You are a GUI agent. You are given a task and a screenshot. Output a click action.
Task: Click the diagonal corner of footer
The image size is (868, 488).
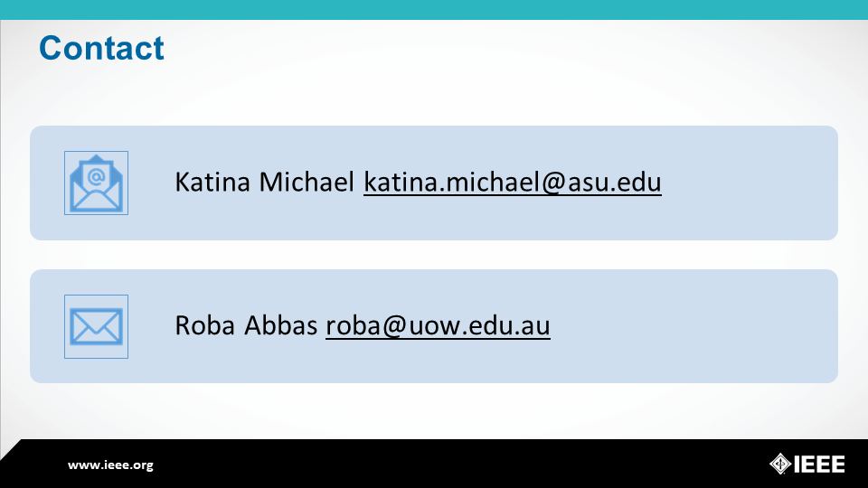click(10, 450)
